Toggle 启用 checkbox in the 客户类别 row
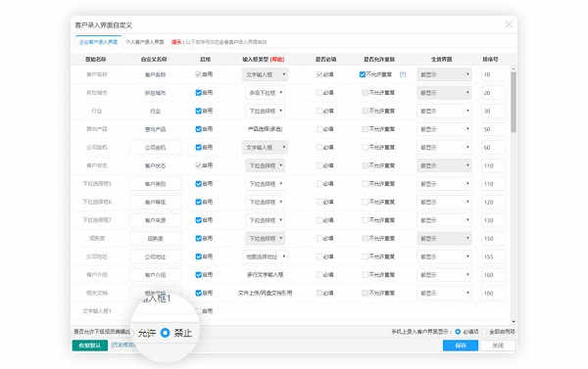 (199, 184)
